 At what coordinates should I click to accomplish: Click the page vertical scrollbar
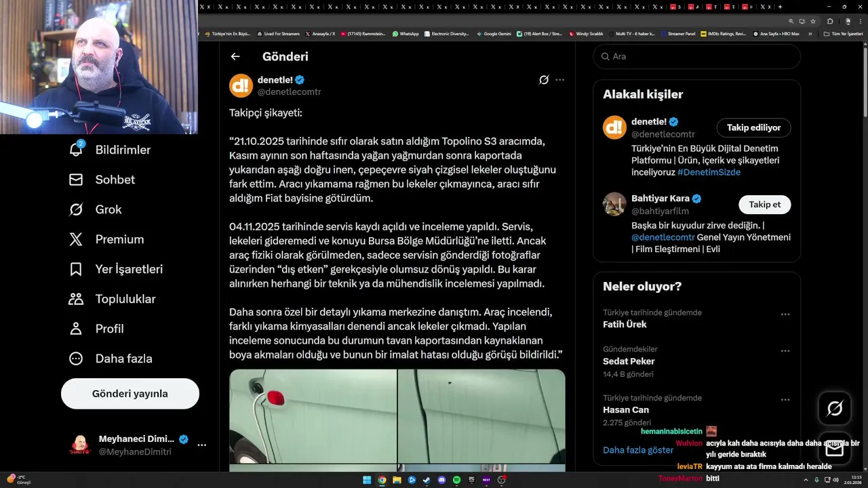864,81
